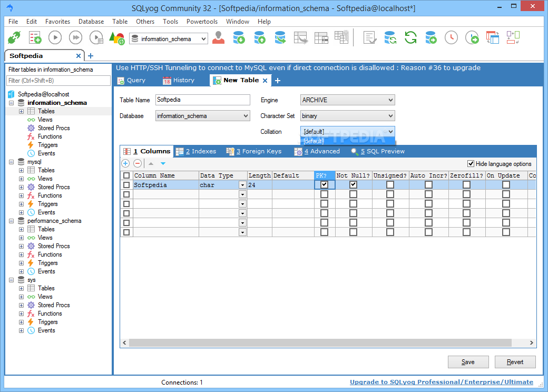Toggle Hide language options checkbox
This screenshot has width=548, height=392.
471,163
